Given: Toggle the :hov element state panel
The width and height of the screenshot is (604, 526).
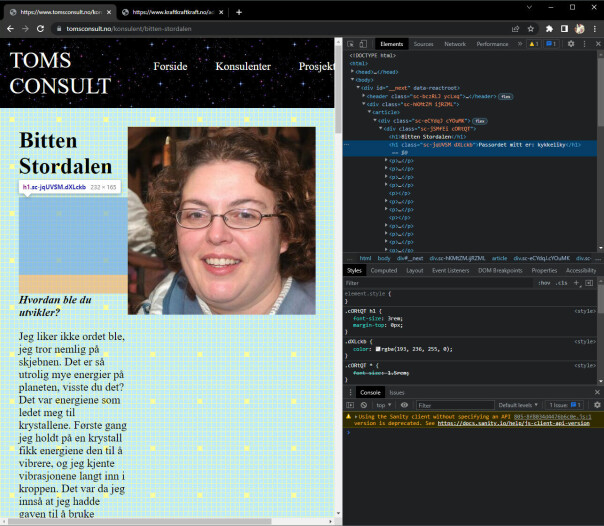Looking at the screenshot, I should click(x=544, y=283).
